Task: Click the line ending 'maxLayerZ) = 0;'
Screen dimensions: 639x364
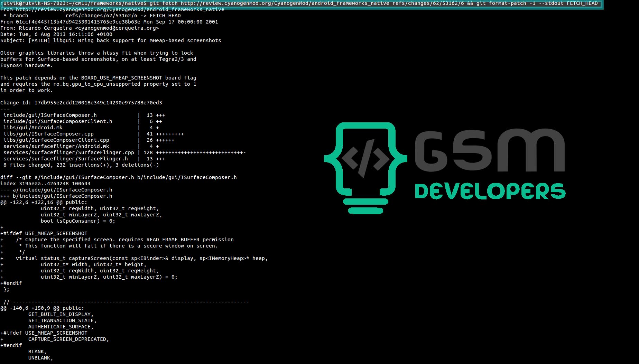Action: click(89, 277)
